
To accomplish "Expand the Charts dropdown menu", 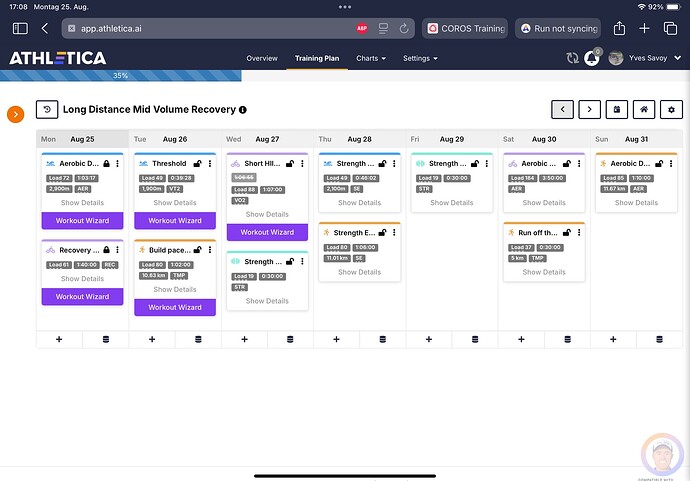I will pos(371,58).
